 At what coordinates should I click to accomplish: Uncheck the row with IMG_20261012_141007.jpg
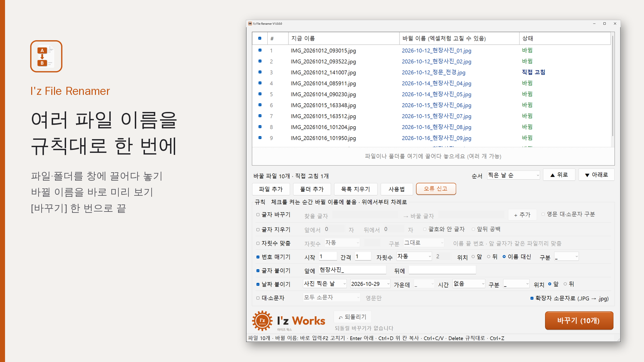(x=260, y=72)
